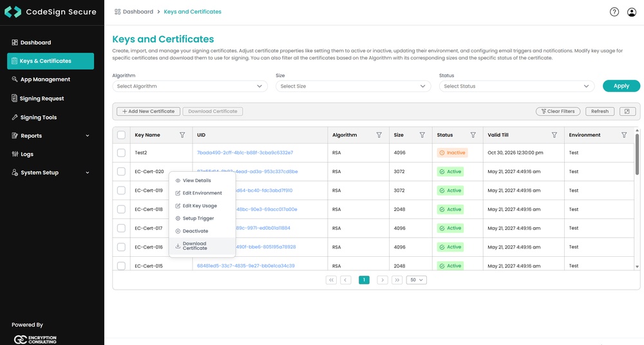Filter the Algorithm column
Viewport: 644px width, 345px height.
(379, 135)
